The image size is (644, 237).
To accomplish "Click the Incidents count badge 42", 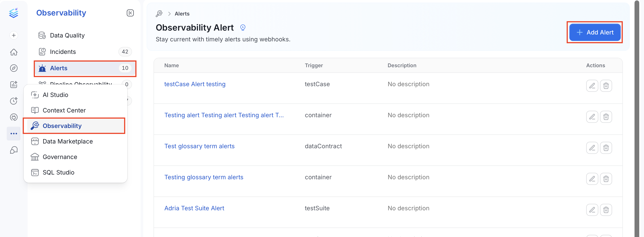I will click(125, 52).
